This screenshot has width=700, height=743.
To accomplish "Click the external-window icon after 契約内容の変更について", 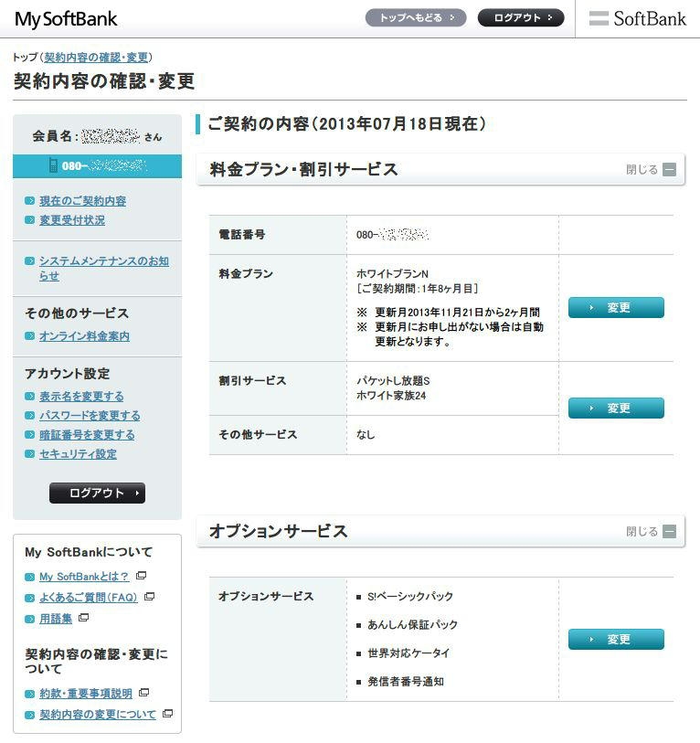I will tap(168, 713).
